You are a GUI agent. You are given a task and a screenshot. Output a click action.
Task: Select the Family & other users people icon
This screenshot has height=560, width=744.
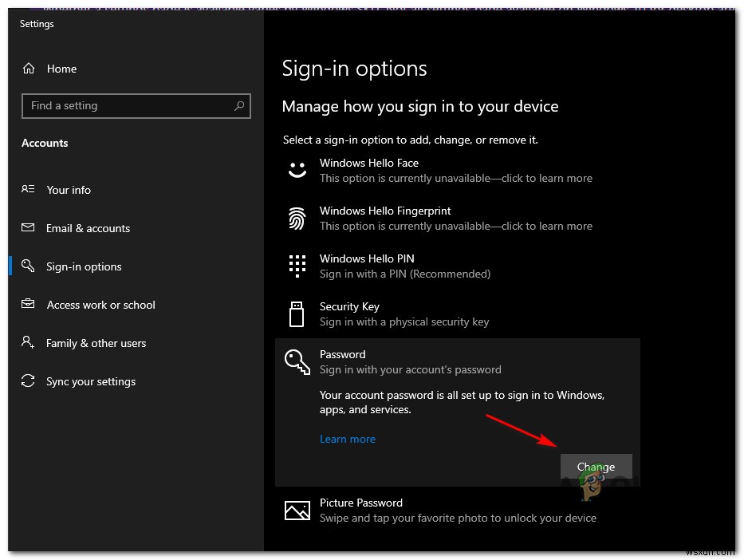click(x=26, y=343)
